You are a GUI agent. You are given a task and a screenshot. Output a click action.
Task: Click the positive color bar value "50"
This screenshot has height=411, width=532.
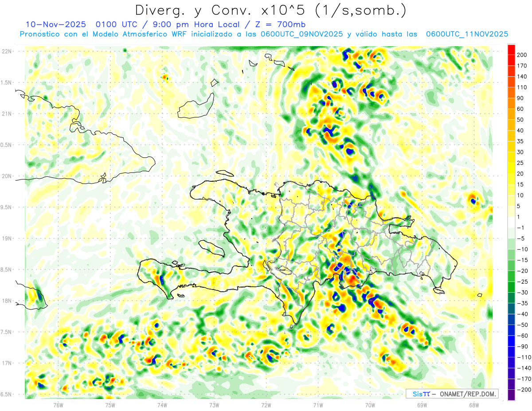[x=520, y=120]
